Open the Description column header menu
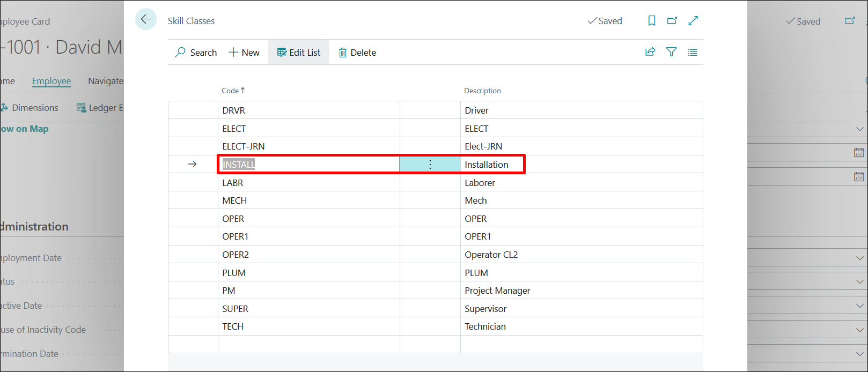 tap(482, 91)
